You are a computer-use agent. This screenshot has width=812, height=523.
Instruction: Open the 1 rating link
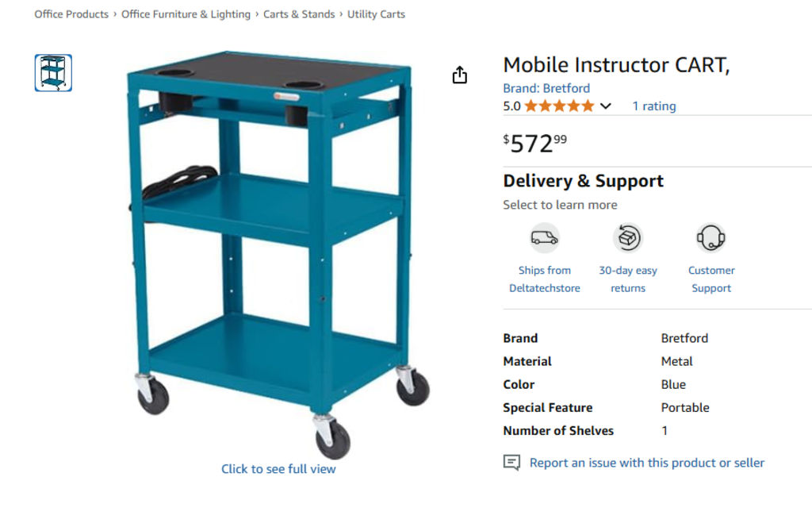tap(654, 106)
